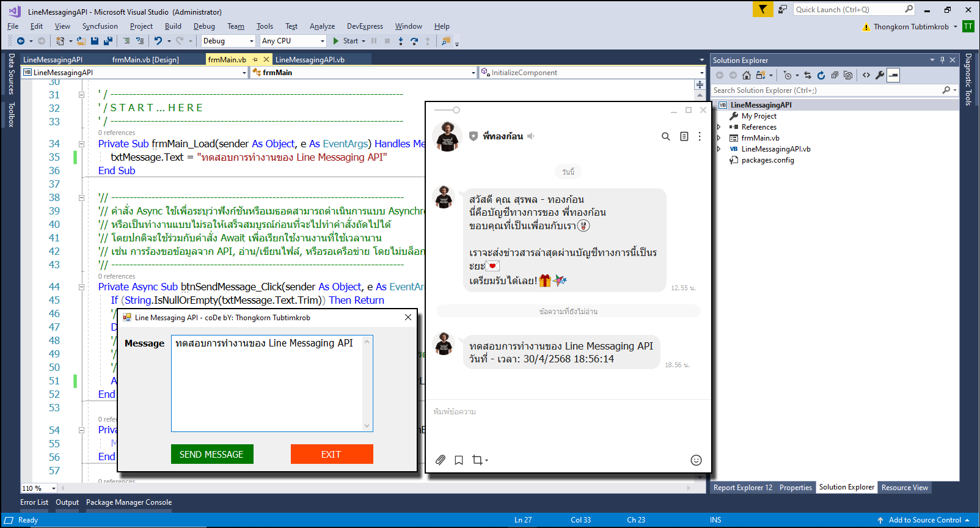Click the Send Feedback icon
The height and width of the screenshot is (528, 980).
[x=782, y=9]
